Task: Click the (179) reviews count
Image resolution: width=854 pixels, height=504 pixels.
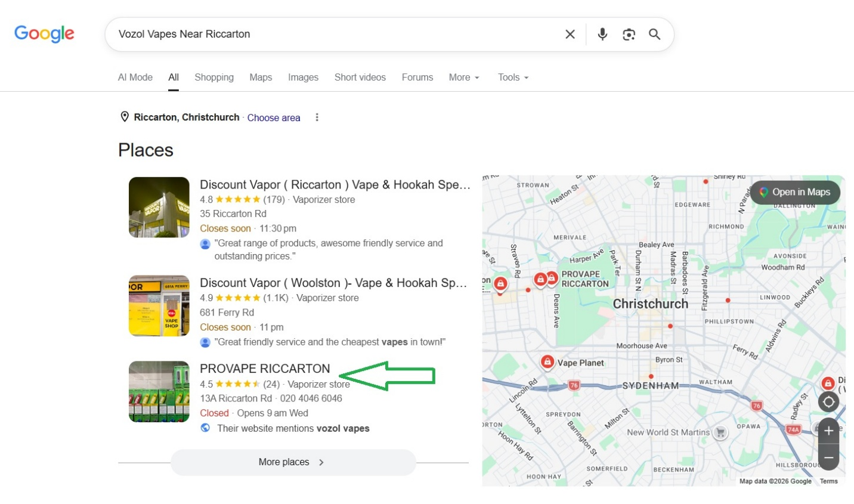Action: [x=274, y=199]
